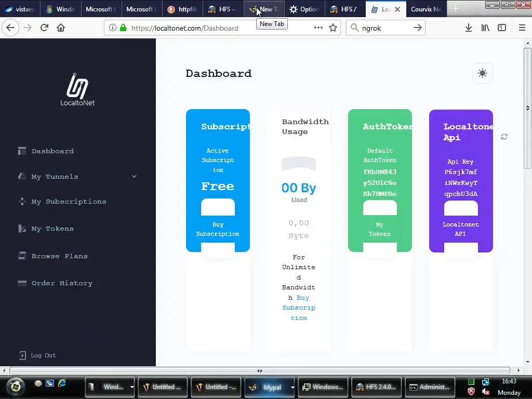This screenshot has height=399, width=532.
Task: Expand the Mypal taskbar group arrow
Action: point(292,387)
